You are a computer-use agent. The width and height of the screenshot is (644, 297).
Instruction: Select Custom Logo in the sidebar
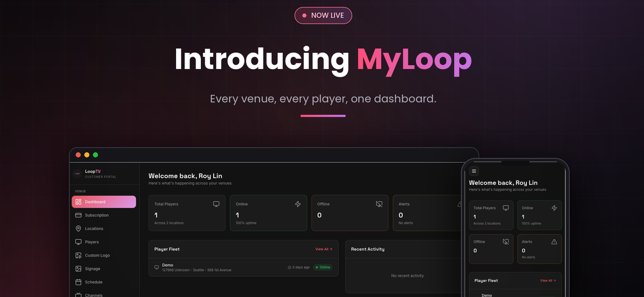coord(104,255)
